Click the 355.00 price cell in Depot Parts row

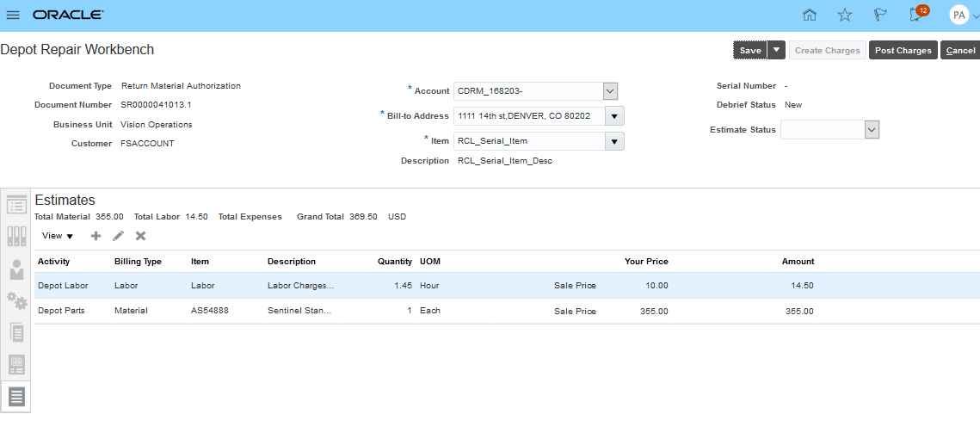pos(655,311)
